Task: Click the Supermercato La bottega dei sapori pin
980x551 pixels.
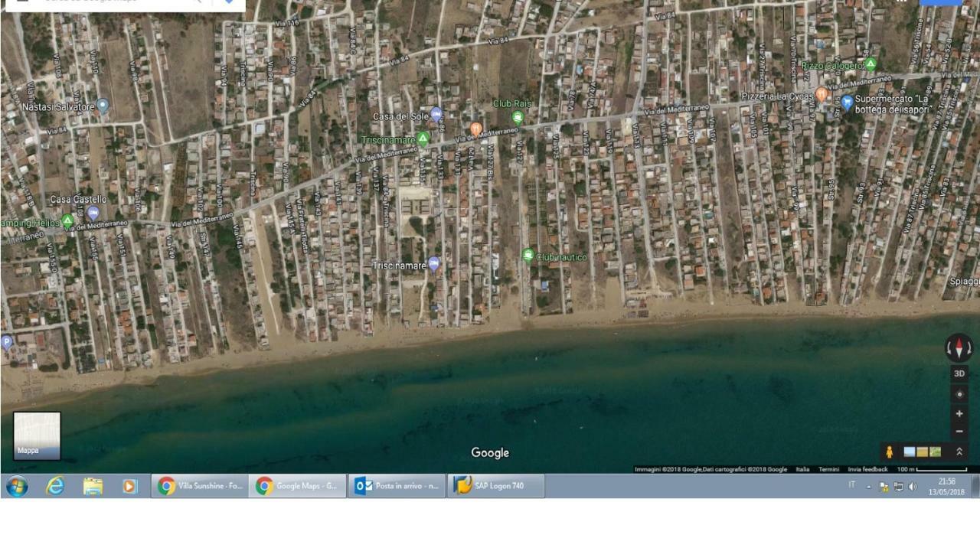Action: [x=847, y=103]
